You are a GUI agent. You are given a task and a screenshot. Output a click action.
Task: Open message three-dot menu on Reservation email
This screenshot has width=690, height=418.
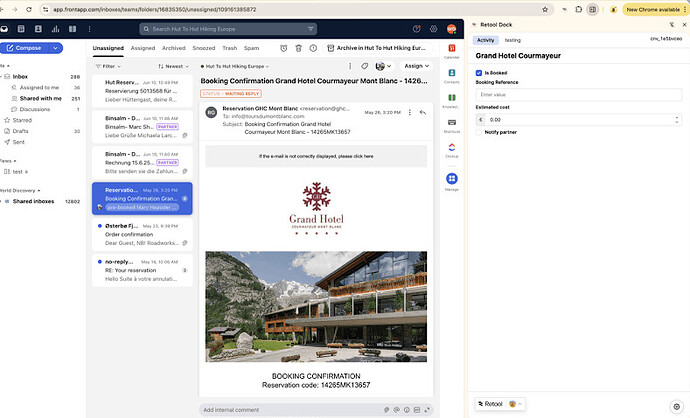pyautogui.click(x=410, y=113)
